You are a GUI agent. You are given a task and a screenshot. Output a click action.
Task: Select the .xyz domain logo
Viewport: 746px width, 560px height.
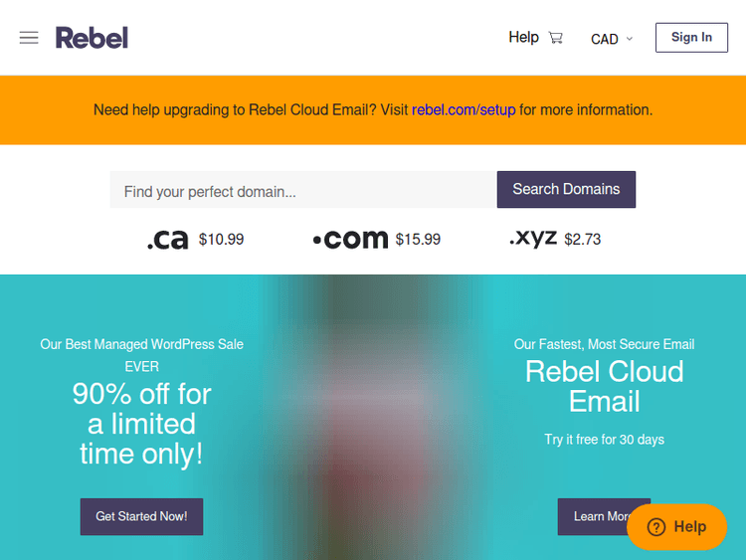[533, 239]
